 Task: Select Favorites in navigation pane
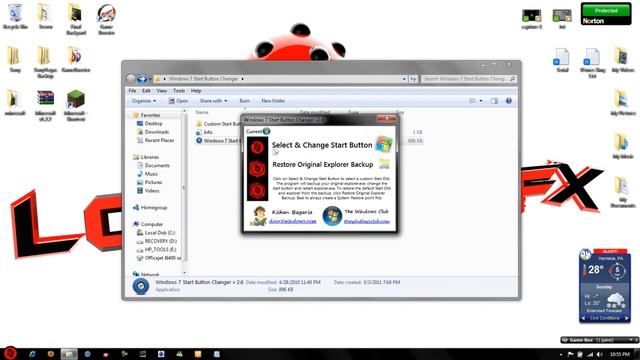tap(150, 115)
